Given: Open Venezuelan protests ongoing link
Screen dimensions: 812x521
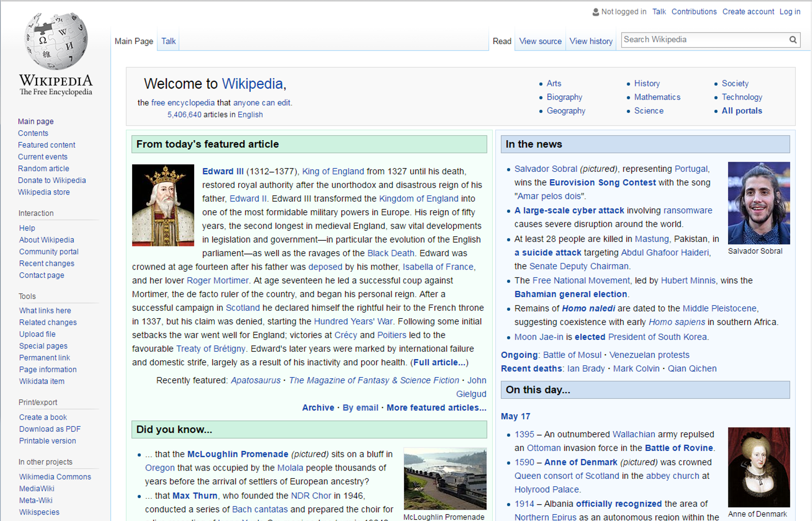Looking at the screenshot, I should pyautogui.click(x=649, y=355).
